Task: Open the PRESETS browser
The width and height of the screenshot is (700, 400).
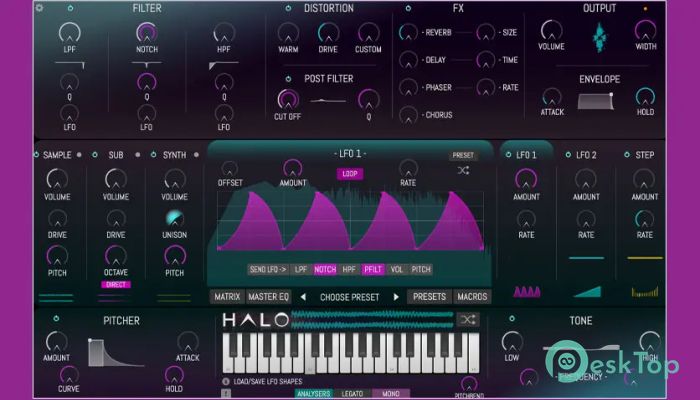Action: [x=429, y=297]
